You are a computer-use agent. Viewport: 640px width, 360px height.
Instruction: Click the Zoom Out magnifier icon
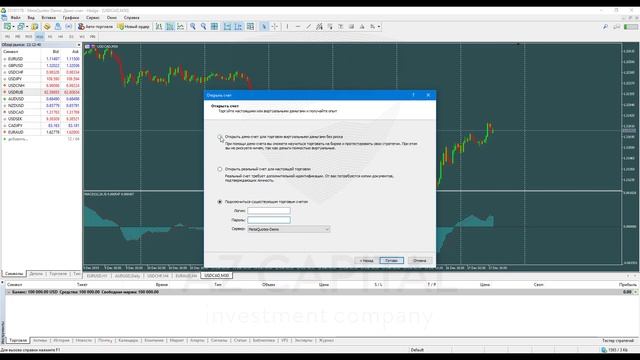[x=203, y=27]
